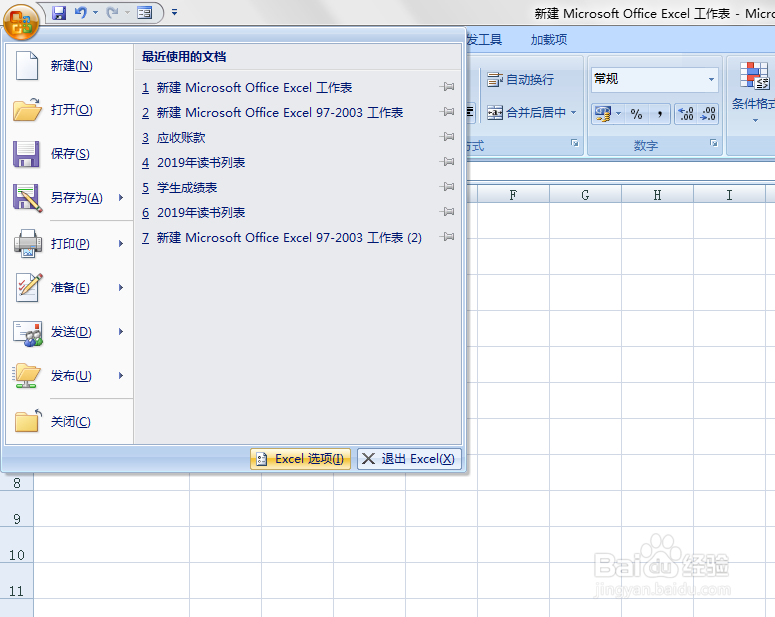Click the Save icon in Quick Access Toolbar
Image resolution: width=775 pixels, height=617 pixels.
pos(59,13)
